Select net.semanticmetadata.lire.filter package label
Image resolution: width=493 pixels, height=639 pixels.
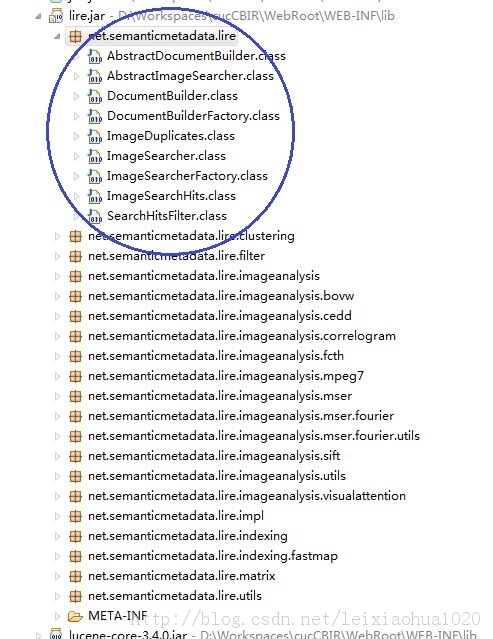coord(176,256)
